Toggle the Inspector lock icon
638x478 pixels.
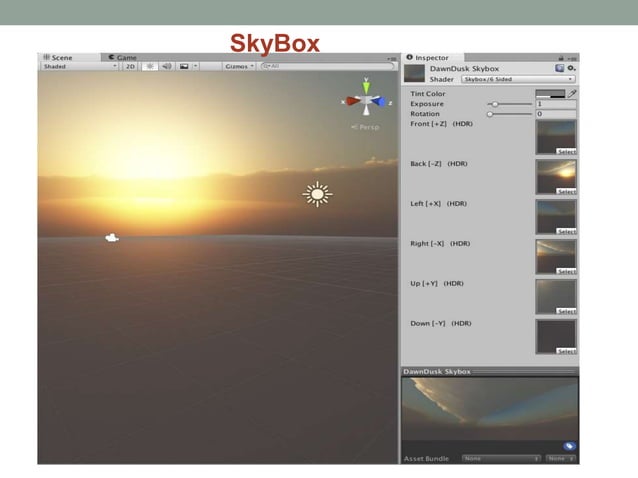pos(563,57)
